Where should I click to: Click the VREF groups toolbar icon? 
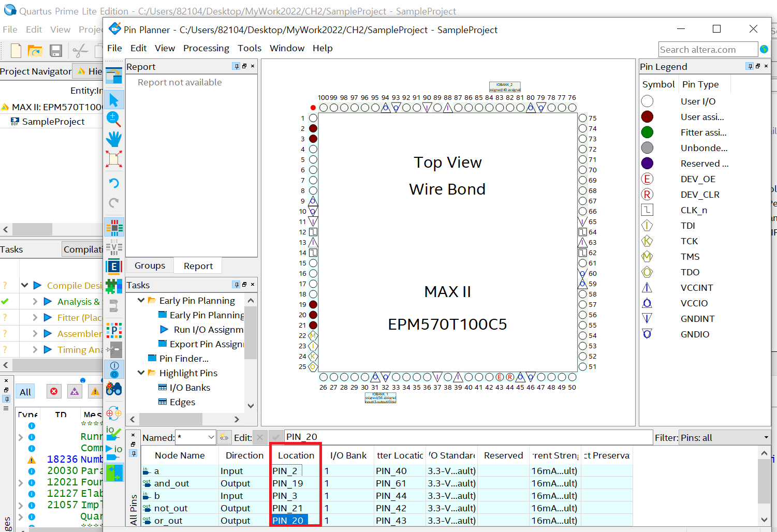pos(114,247)
